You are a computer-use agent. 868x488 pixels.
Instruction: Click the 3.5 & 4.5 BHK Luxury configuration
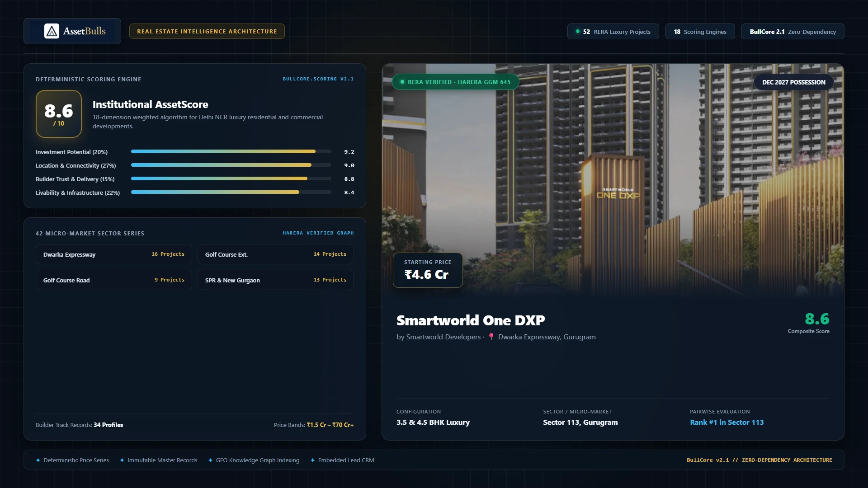[x=433, y=422]
